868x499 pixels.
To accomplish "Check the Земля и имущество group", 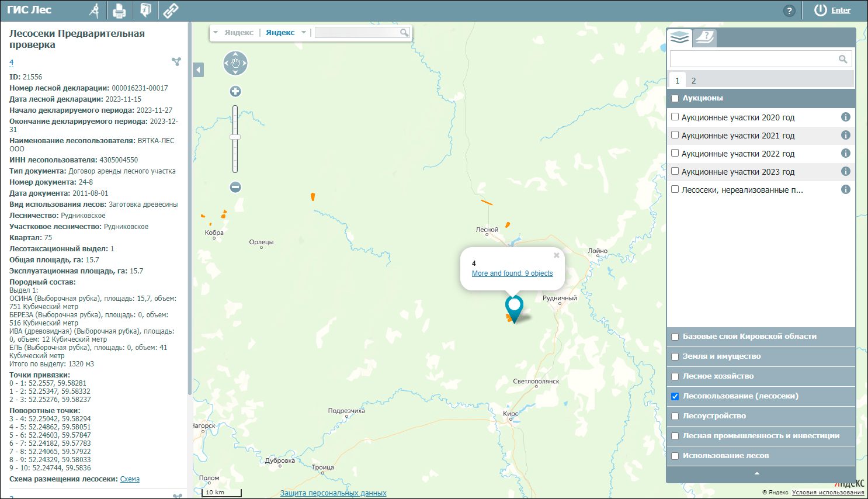I will (675, 356).
